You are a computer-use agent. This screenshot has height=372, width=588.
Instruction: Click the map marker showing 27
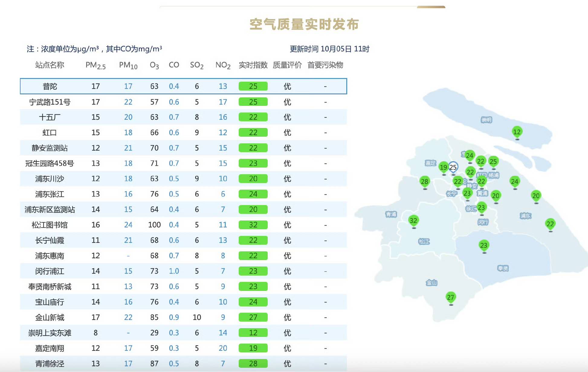(451, 297)
